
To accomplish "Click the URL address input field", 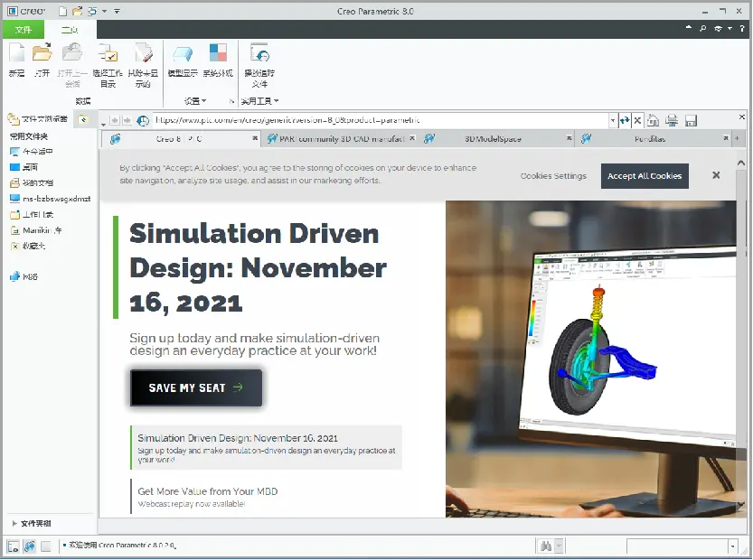I will (x=381, y=120).
